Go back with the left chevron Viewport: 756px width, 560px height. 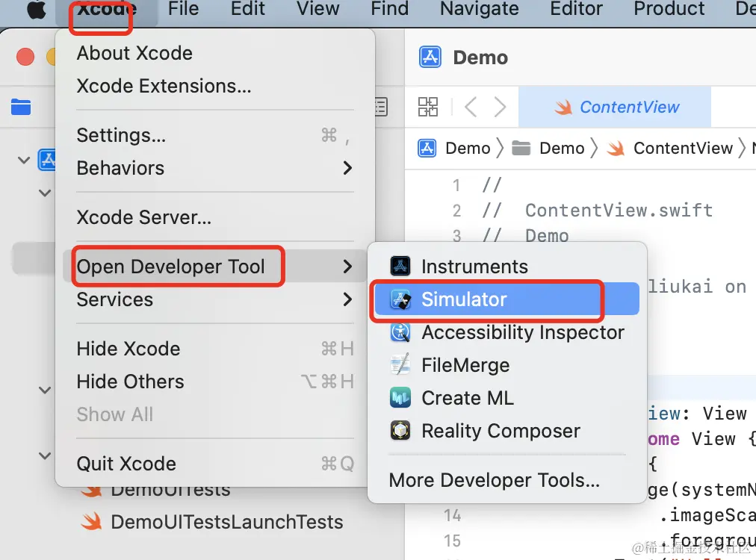click(471, 107)
